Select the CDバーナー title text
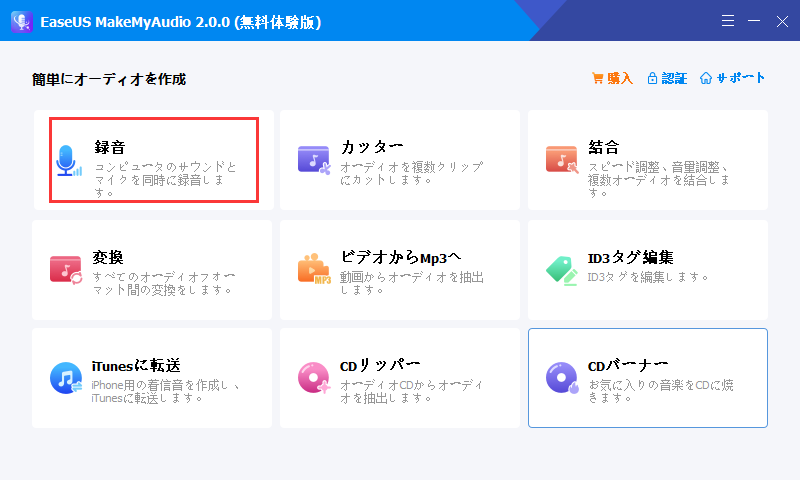 [x=628, y=365]
